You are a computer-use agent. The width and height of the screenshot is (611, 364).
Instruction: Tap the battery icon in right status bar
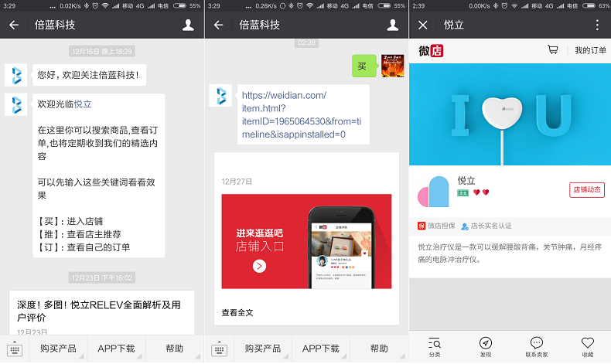[589, 6]
